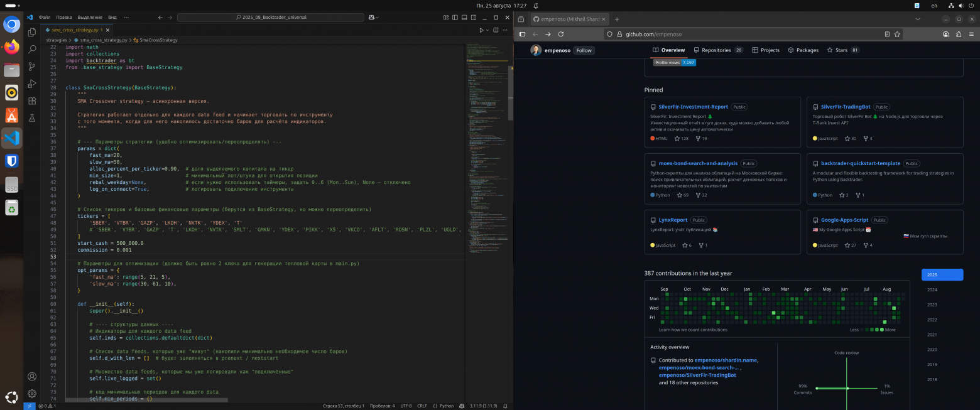This screenshot has width=980, height=410.
Task: Open the Вид menu in VS Code
Action: click(112, 18)
